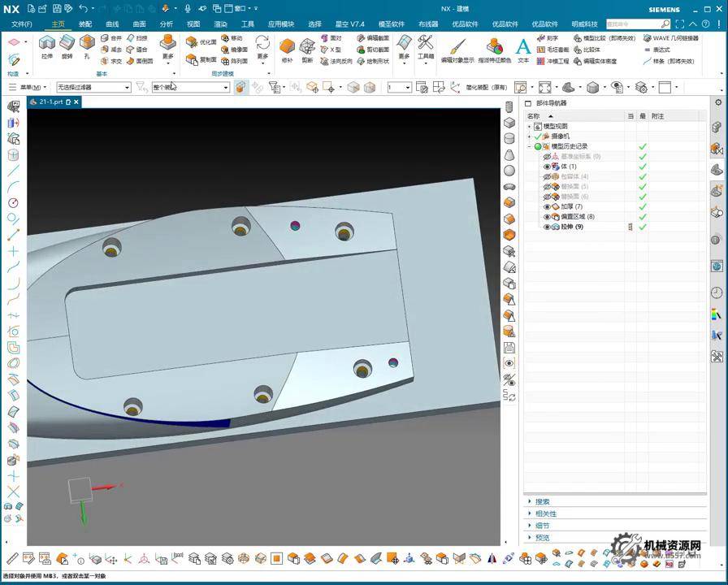Click the 旋转 (Revolve) tool icon
Viewport: 728px width, 585px height.
pyautogui.click(x=67, y=45)
